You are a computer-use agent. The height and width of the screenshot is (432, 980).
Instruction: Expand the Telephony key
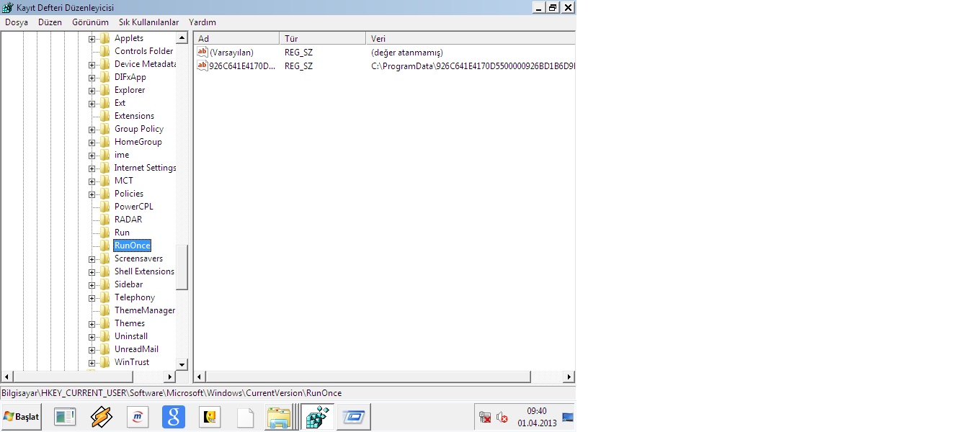pos(92,298)
